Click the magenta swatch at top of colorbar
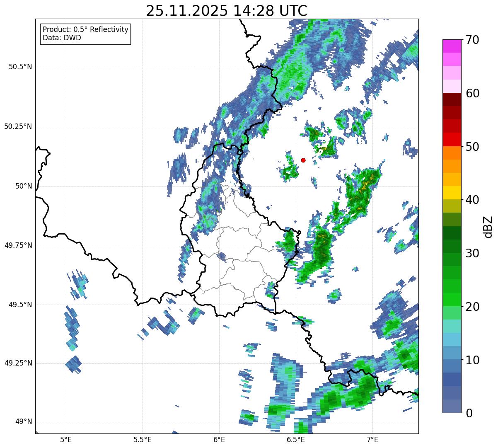The image size is (498, 448). [452, 46]
